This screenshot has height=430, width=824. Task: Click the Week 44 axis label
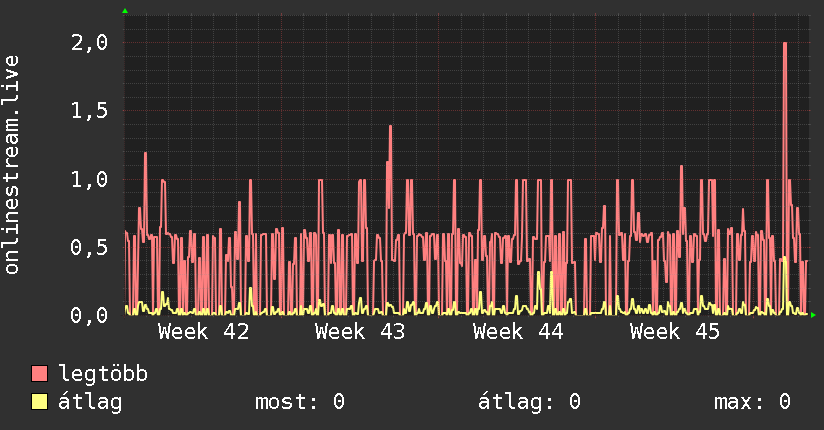click(x=518, y=332)
